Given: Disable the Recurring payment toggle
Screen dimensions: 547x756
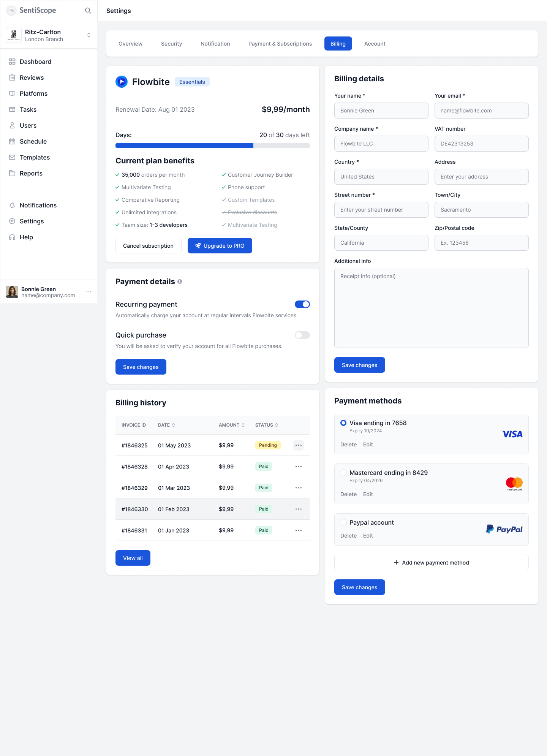Looking at the screenshot, I should point(302,304).
